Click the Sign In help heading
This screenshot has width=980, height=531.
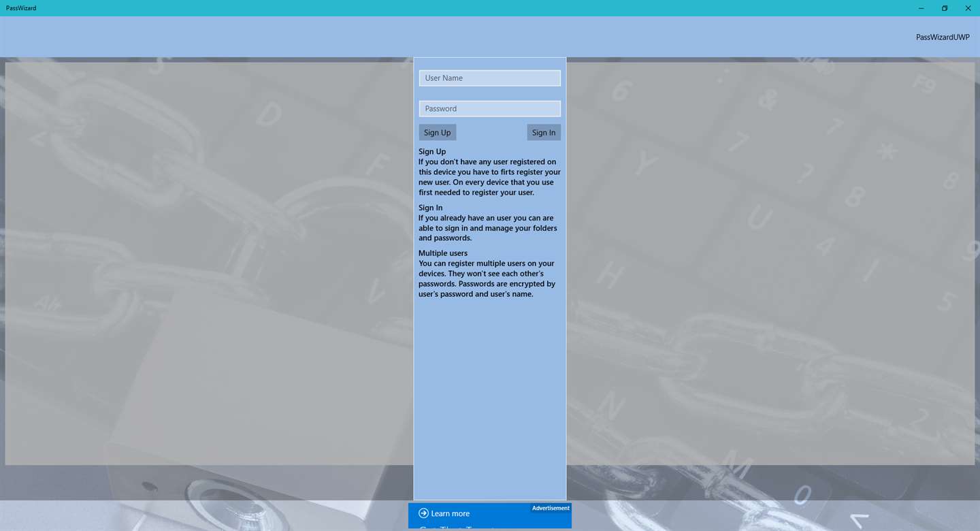click(430, 208)
